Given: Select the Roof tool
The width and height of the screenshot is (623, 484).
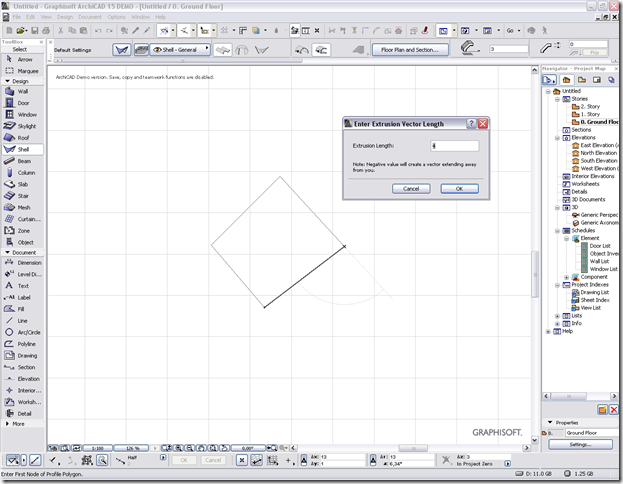Looking at the screenshot, I should point(22,138).
